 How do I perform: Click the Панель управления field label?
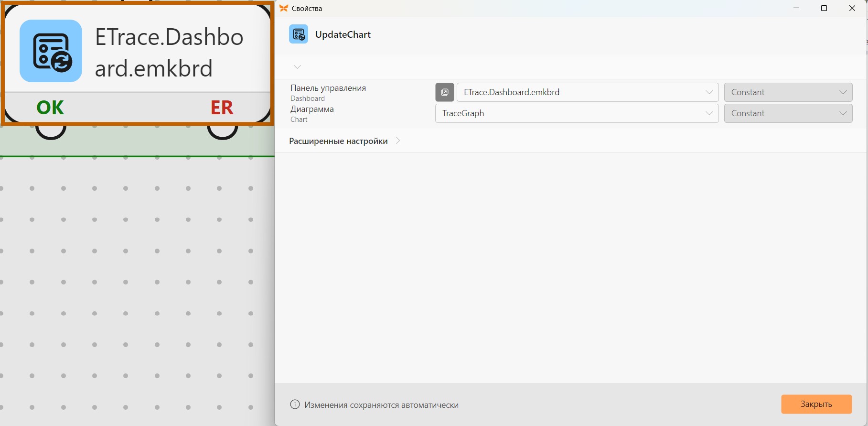click(328, 88)
